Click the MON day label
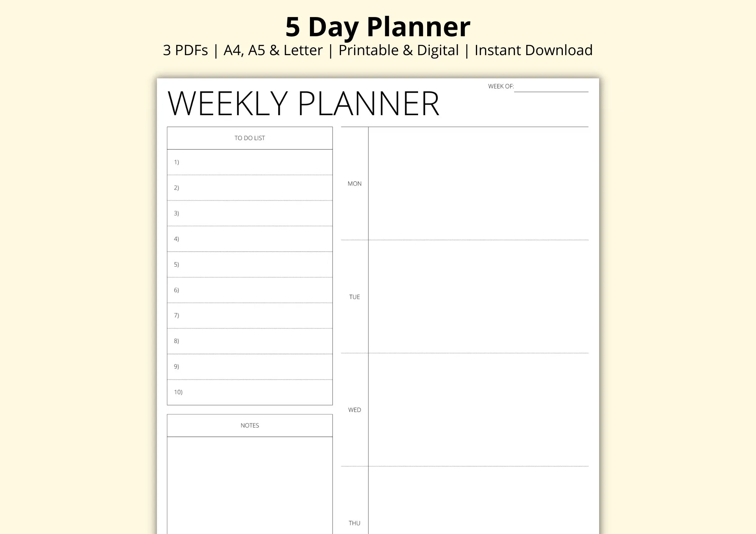 point(355,184)
